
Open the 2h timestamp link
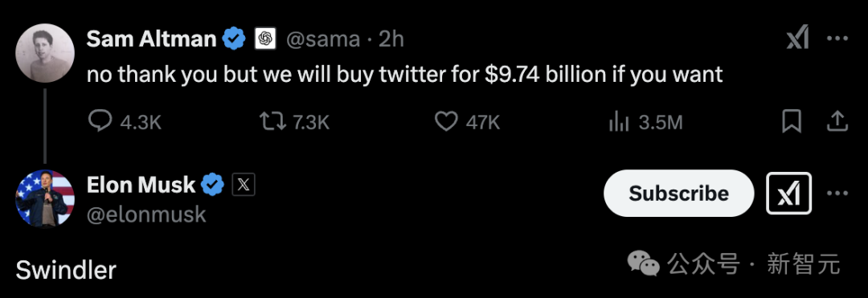pos(391,39)
